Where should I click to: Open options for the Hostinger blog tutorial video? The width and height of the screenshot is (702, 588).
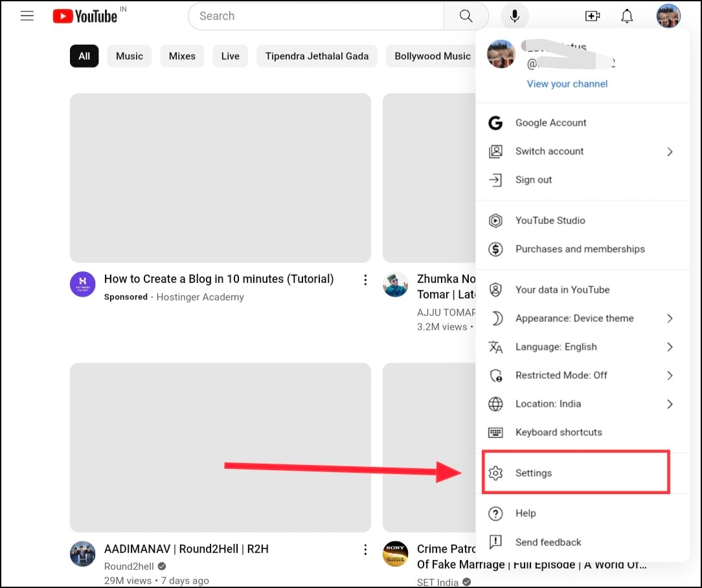(x=365, y=280)
